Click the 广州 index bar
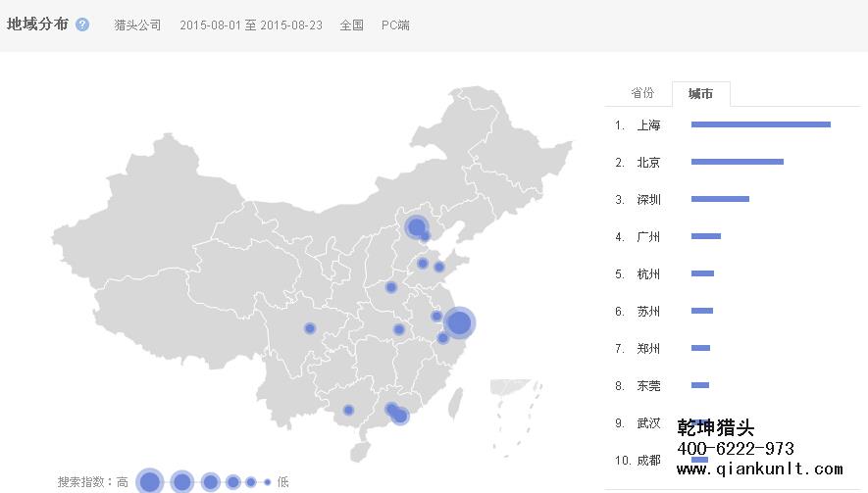The height and width of the screenshot is (493, 868). [705, 236]
